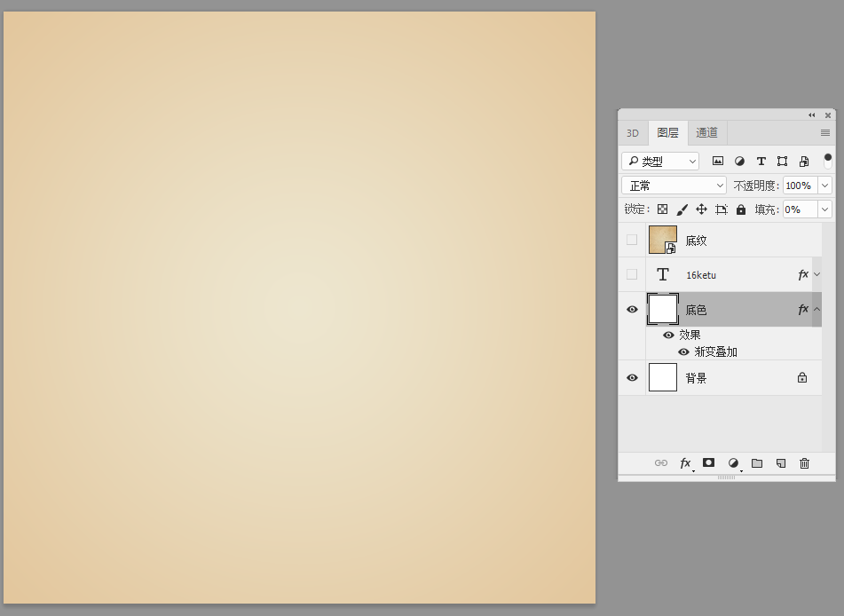Lock artboard nesting icon
This screenshot has width=844, height=616.
coord(722,209)
